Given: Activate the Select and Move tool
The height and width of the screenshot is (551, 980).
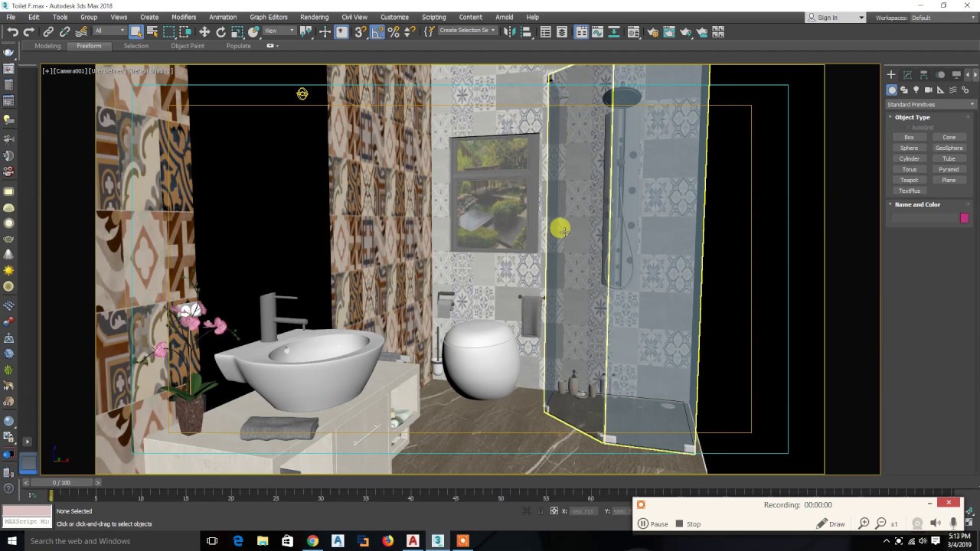Looking at the screenshot, I should pos(204,31).
